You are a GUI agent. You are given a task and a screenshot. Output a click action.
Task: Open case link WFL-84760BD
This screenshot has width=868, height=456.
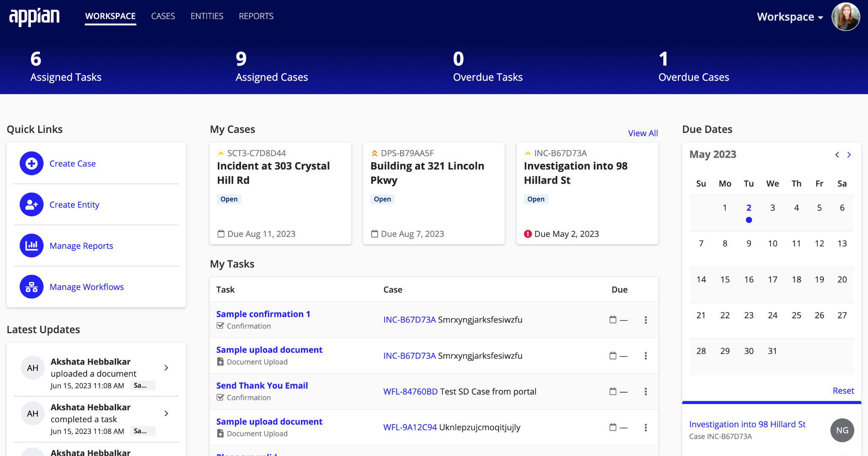pos(410,392)
